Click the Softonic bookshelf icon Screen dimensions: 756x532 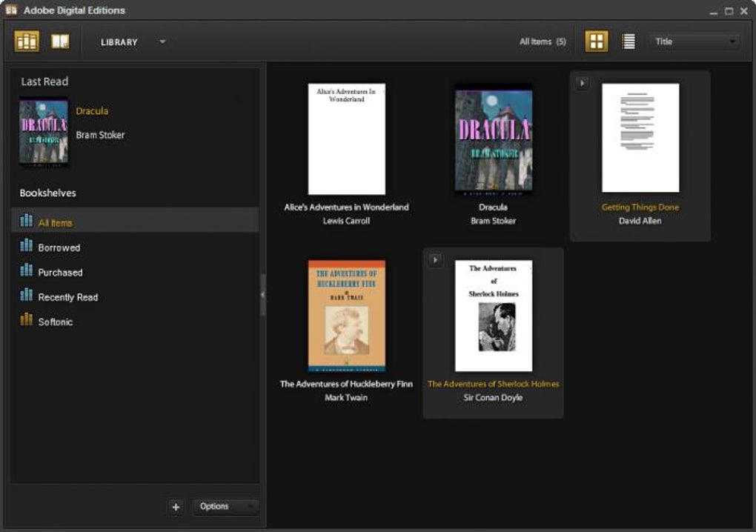click(x=27, y=321)
